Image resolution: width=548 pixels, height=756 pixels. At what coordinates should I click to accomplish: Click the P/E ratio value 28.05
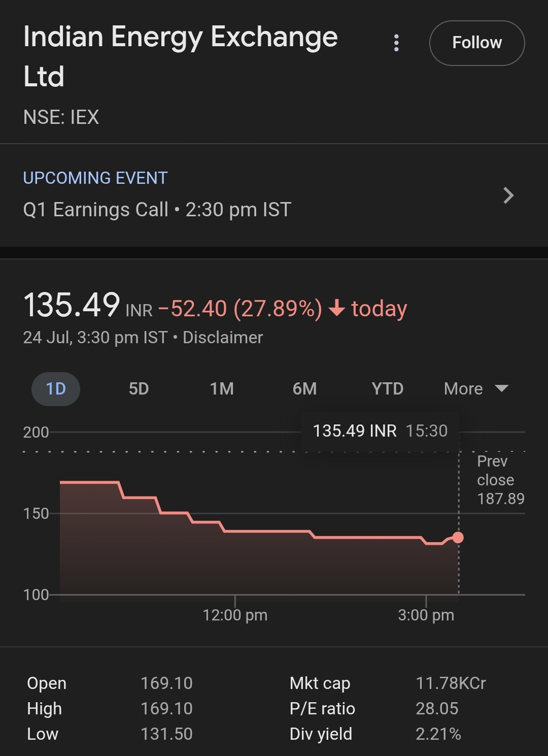coord(437,709)
